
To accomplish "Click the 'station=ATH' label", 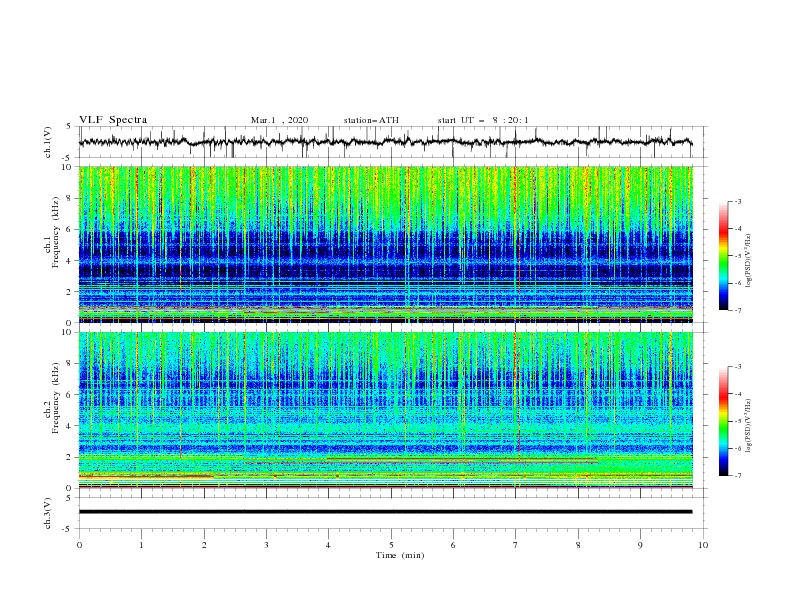I will click(x=371, y=120).
